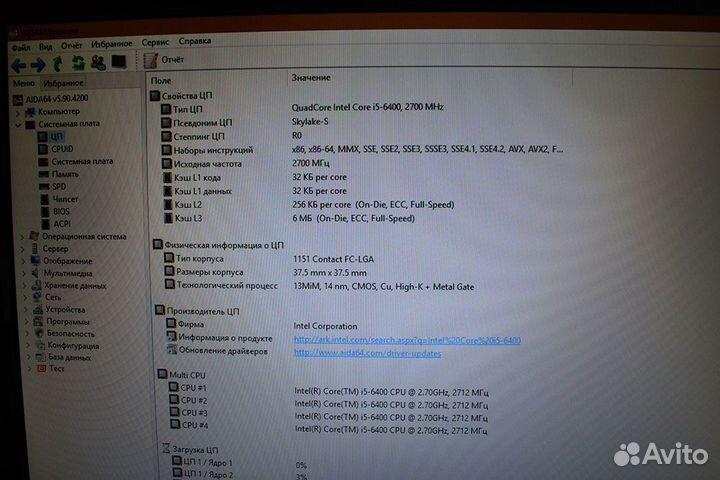Click the Multi CPU section icon
This screenshot has height=480, width=720.
(163, 374)
